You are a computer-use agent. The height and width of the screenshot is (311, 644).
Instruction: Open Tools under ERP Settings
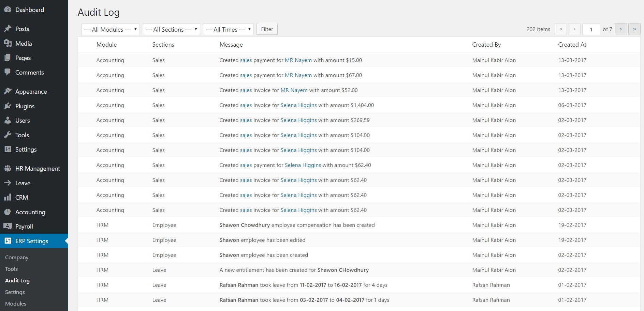click(x=11, y=269)
